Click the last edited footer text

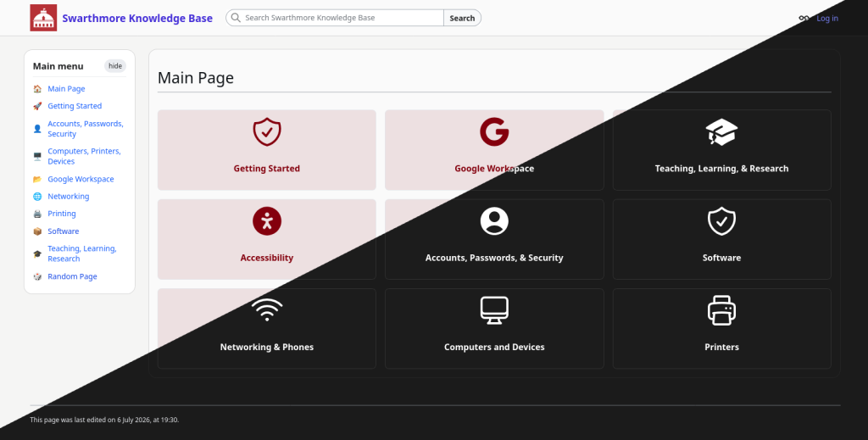[104, 420]
